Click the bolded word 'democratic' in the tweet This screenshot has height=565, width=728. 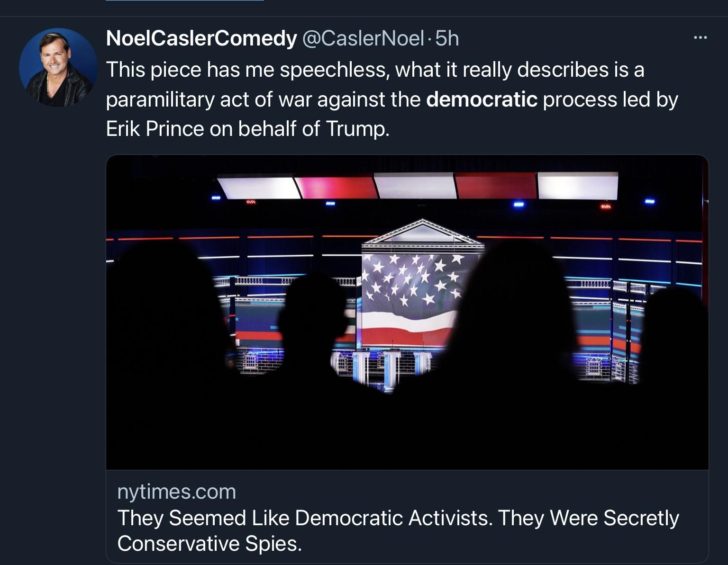pyautogui.click(x=482, y=99)
